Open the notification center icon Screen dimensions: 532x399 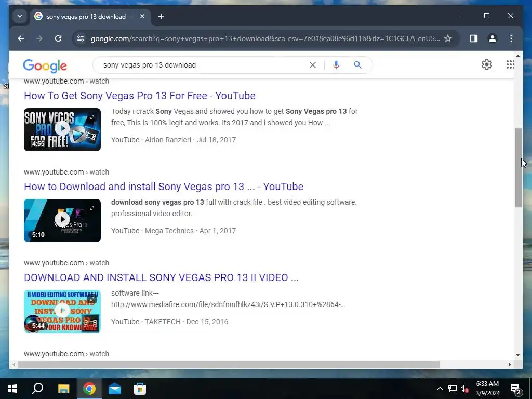[x=516, y=389]
